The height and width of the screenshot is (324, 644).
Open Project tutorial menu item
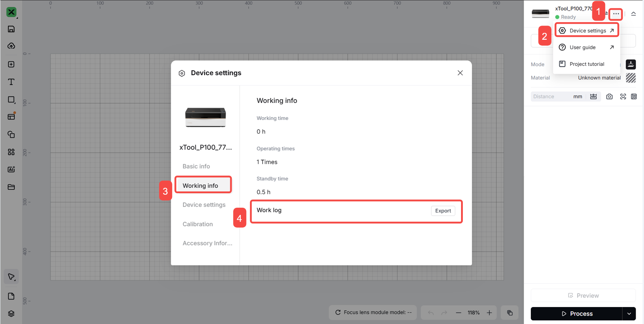[x=587, y=64]
